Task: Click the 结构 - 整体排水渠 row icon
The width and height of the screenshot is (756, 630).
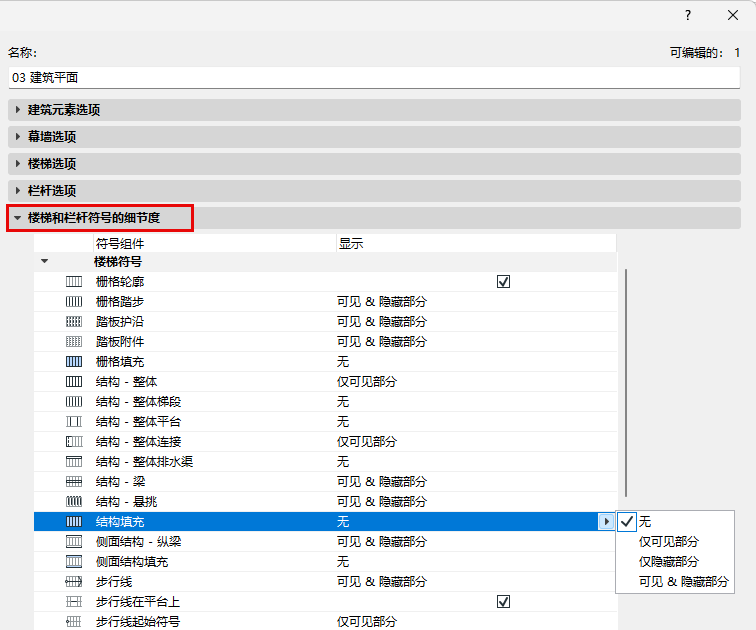Action: [x=74, y=462]
